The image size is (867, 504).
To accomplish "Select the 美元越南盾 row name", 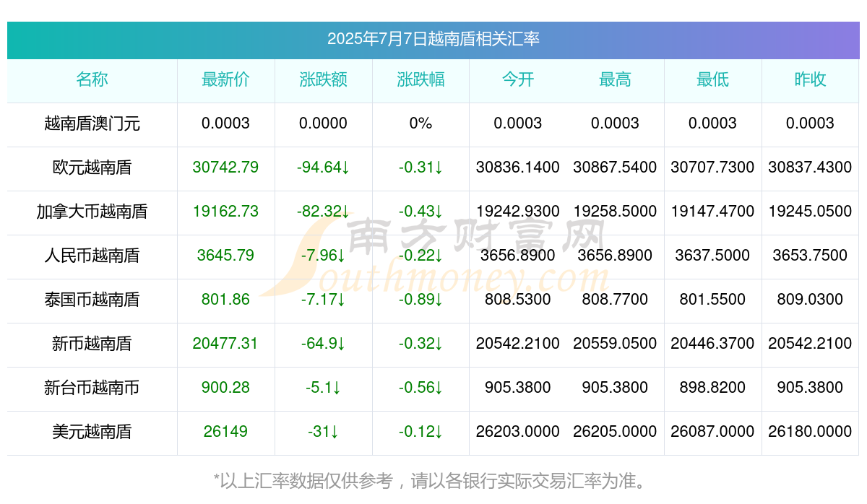I will 92,432.
